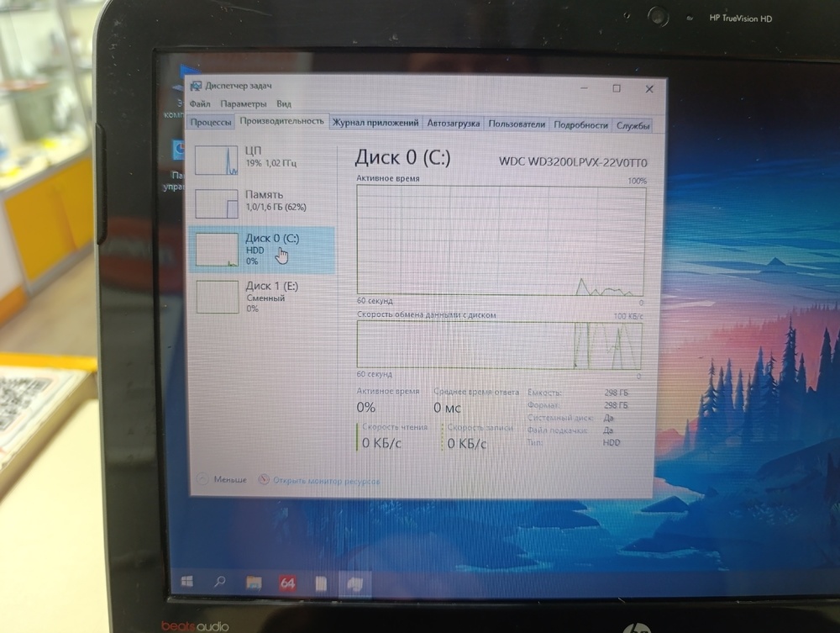Click the Память mini graph thumbnail
The width and height of the screenshot is (840, 633).
tap(217, 203)
